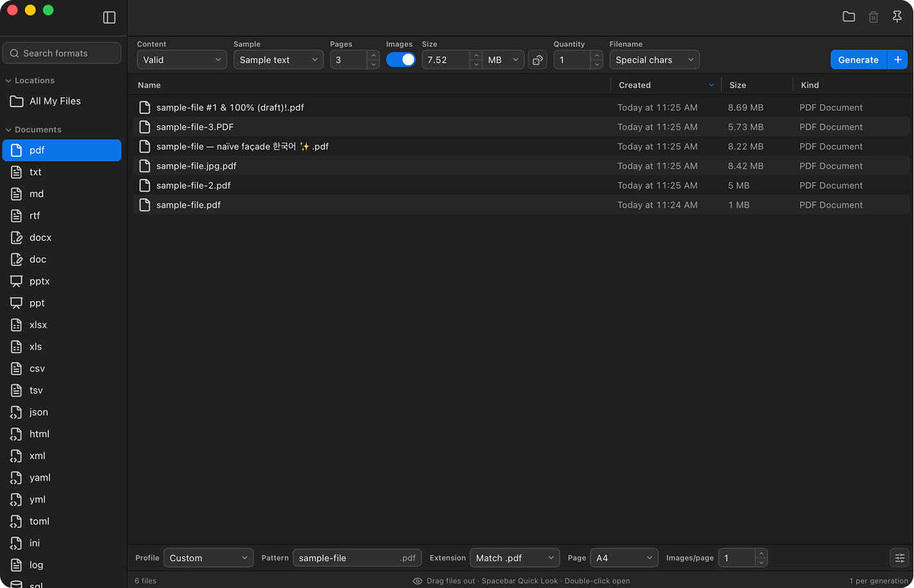The image size is (914, 588).
Task: Select the xlsx format in sidebar
Action: [62, 325]
